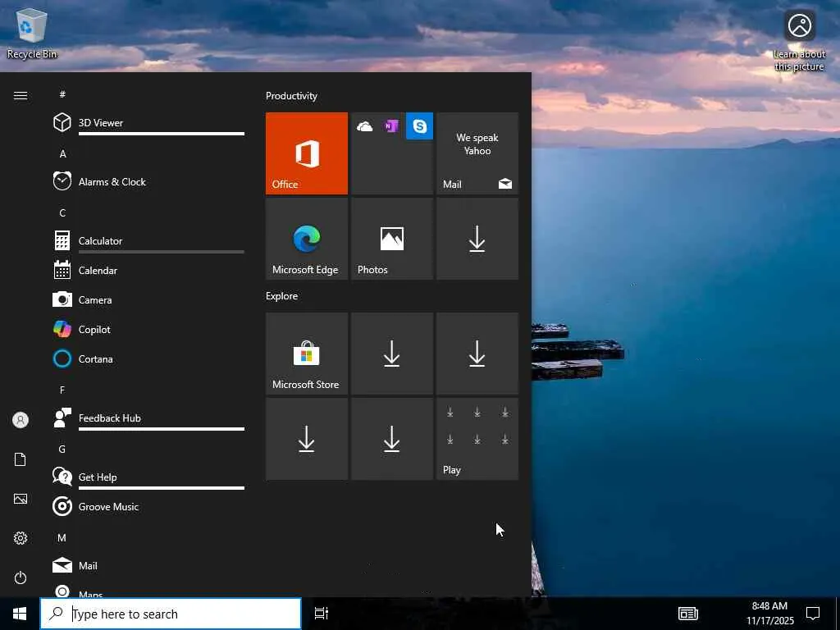Click the download tile left of Play
The width and height of the screenshot is (840, 630).
(x=392, y=439)
